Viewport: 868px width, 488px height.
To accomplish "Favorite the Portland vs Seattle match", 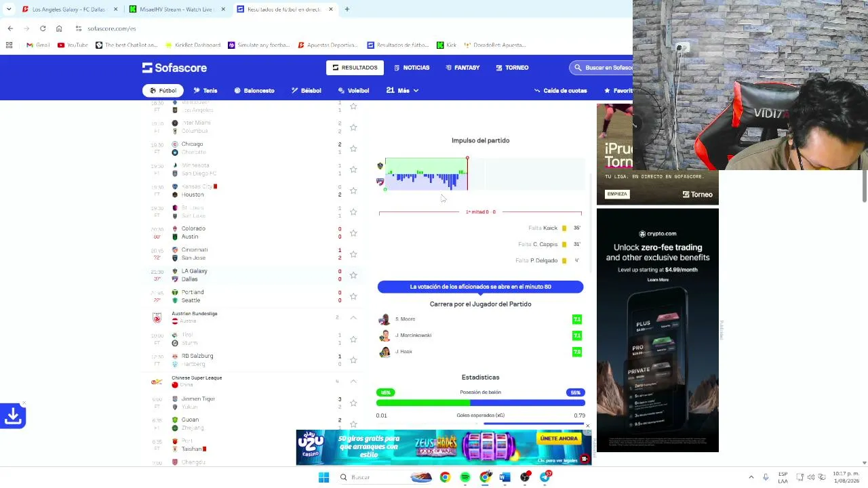I will coord(353,296).
